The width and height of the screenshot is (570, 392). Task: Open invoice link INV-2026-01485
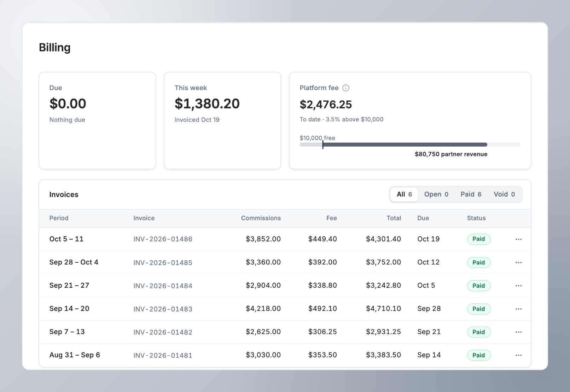coord(163,263)
